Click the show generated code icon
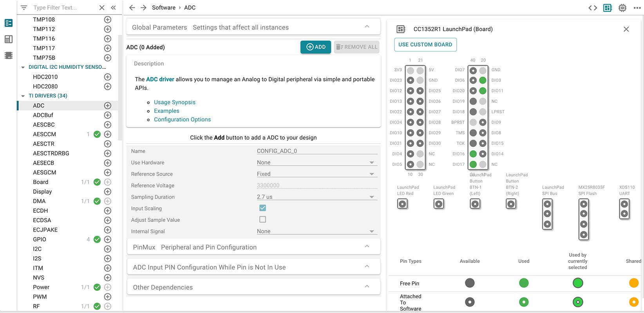 point(593,8)
